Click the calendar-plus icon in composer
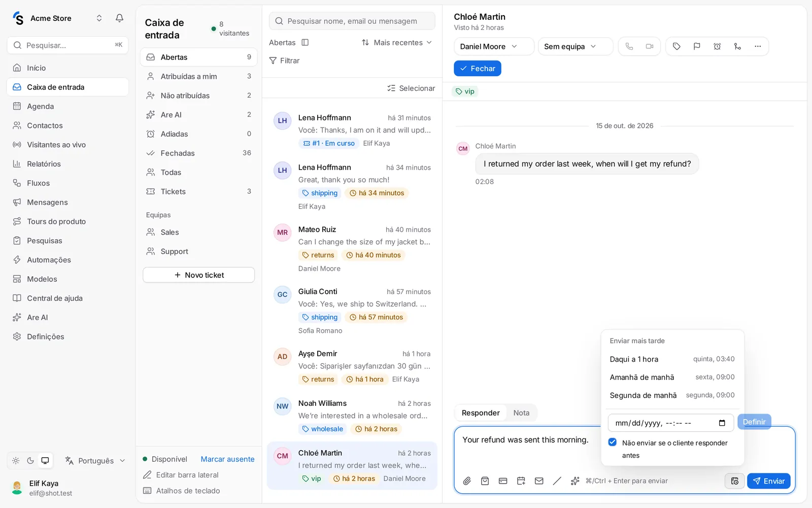The image size is (812, 508). 521,481
